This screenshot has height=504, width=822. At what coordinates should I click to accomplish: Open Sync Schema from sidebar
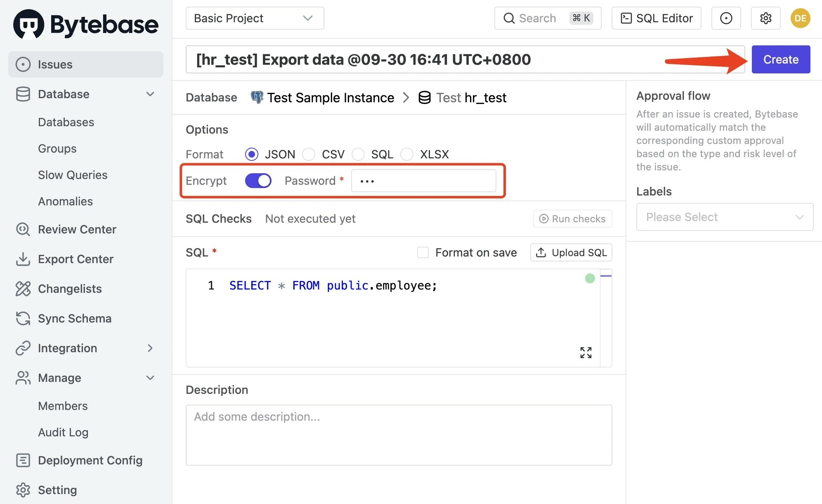pos(75,318)
